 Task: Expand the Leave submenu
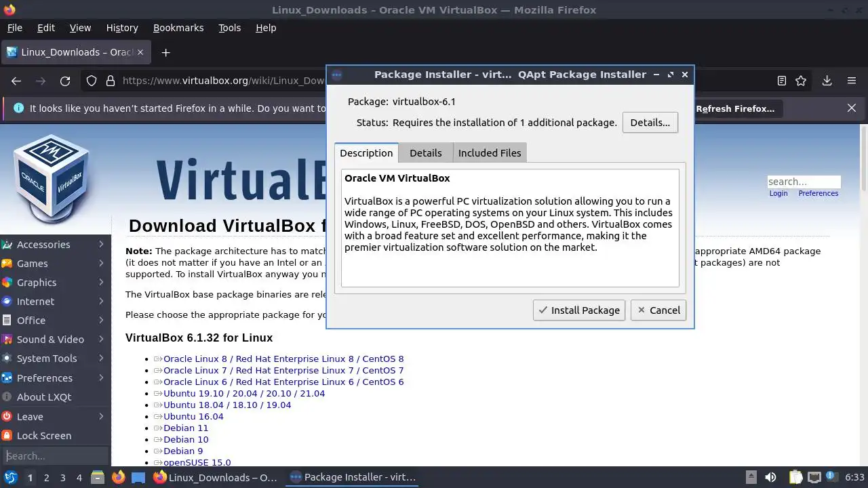54,416
